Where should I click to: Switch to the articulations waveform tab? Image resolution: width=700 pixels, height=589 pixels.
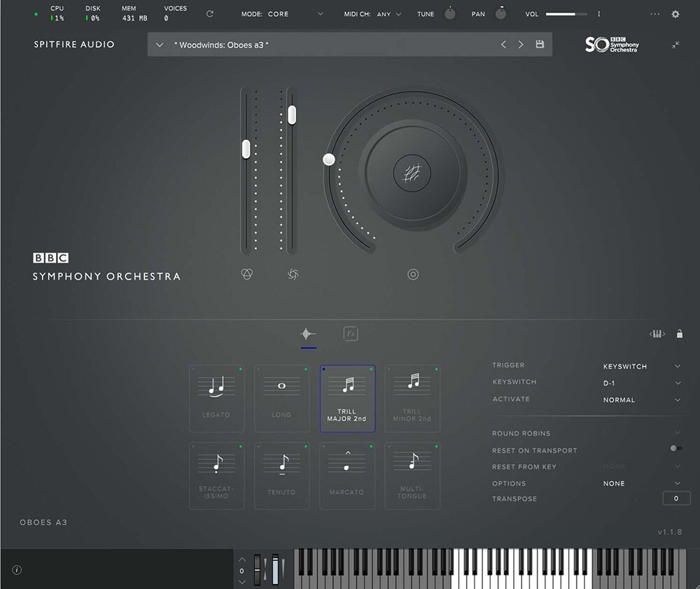click(x=308, y=334)
